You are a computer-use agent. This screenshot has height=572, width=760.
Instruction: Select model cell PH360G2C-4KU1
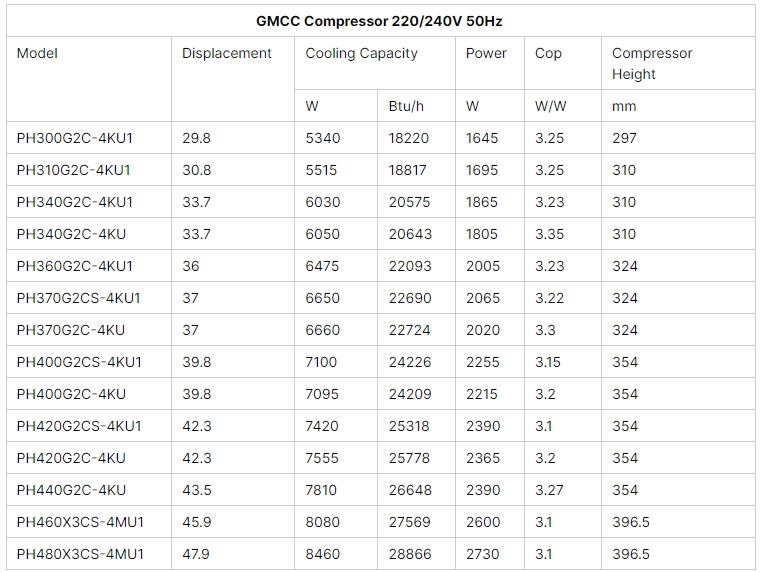[75, 266]
